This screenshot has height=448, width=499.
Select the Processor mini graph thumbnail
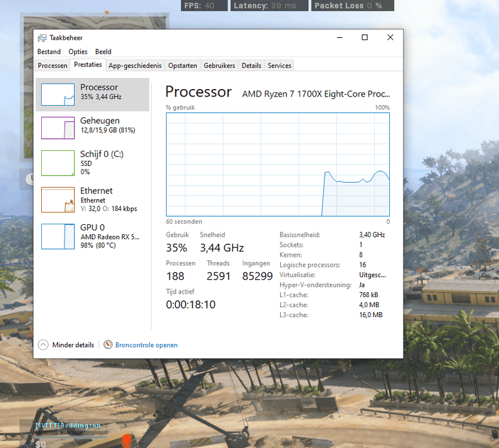coord(58,95)
